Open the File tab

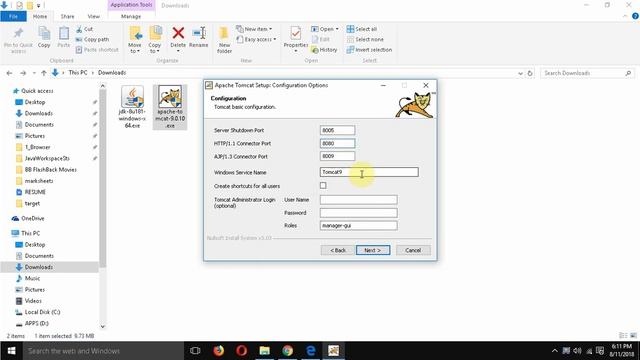click(13, 16)
